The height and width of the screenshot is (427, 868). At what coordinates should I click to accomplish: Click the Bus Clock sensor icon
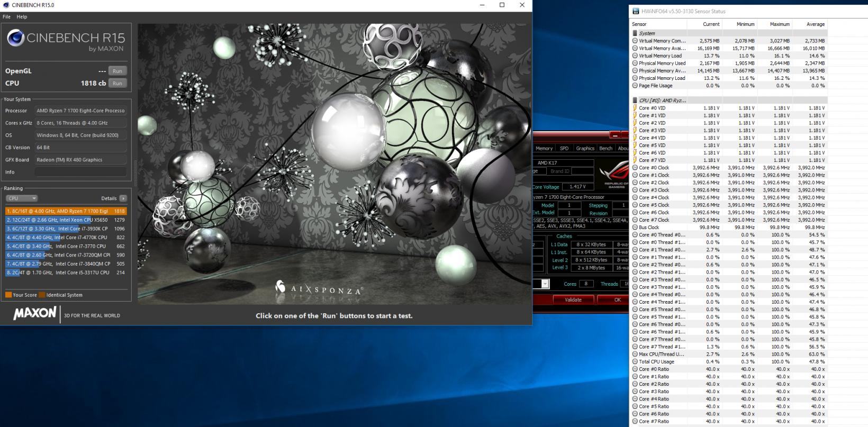click(x=635, y=228)
